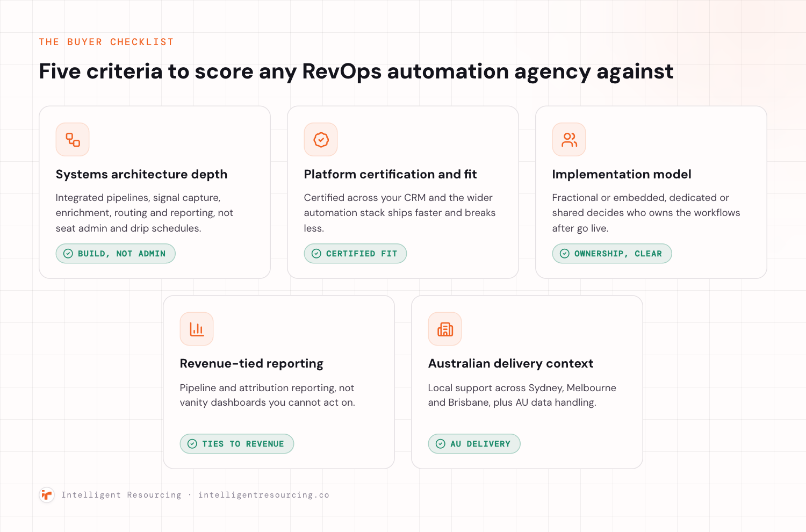This screenshot has width=806, height=532.
Task: Select the CERTIFIED FIT label text
Action: (x=362, y=254)
